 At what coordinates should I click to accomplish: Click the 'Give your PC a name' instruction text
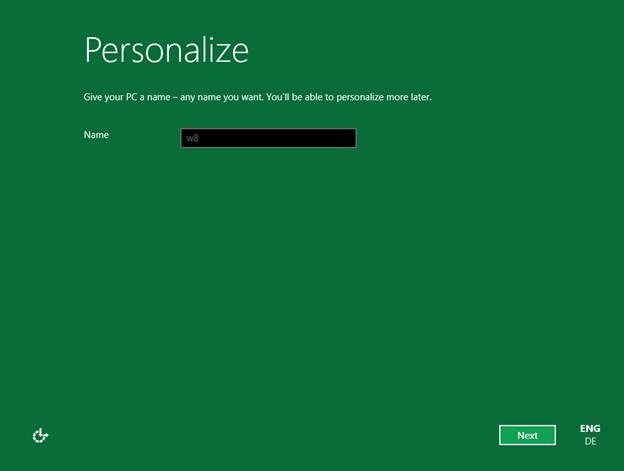click(257, 97)
